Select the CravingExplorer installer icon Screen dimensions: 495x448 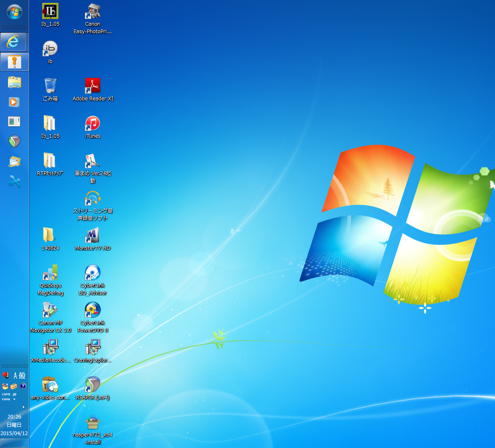[x=93, y=351]
